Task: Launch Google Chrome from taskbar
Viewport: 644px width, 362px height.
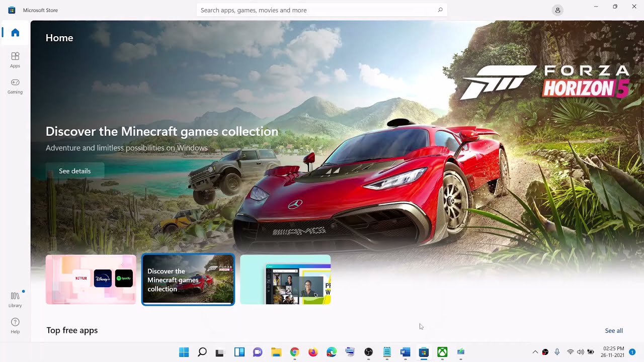Action: click(295, 352)
